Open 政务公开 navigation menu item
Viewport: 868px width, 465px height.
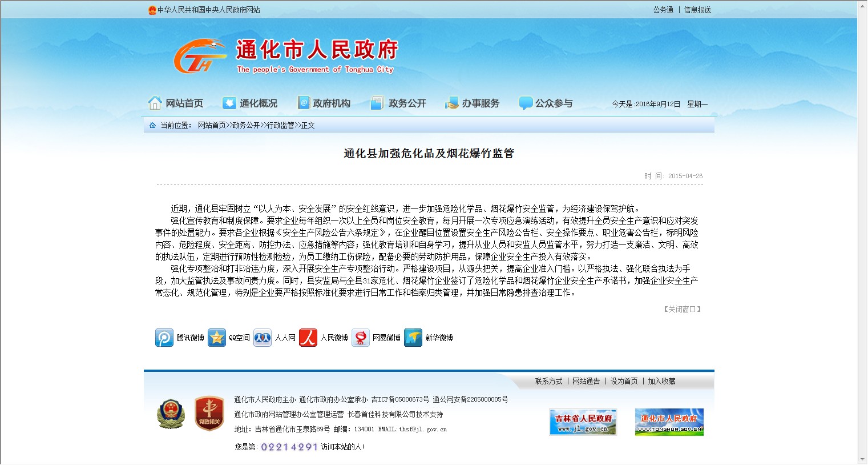[399, 103]
